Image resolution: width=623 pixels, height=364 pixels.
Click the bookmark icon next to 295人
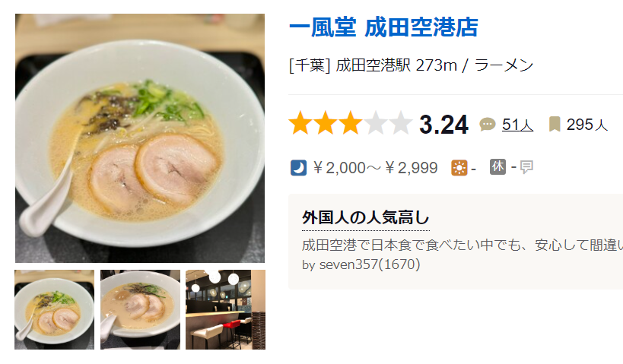(555, 124)
